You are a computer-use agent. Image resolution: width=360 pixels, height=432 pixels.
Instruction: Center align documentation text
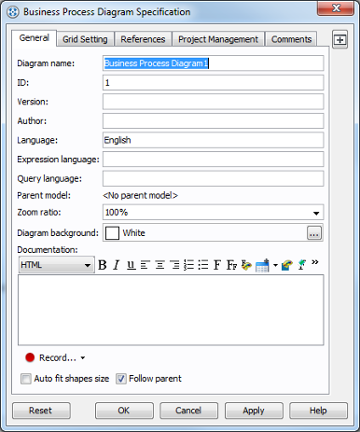pyautogui.click(x=160, y=265)
